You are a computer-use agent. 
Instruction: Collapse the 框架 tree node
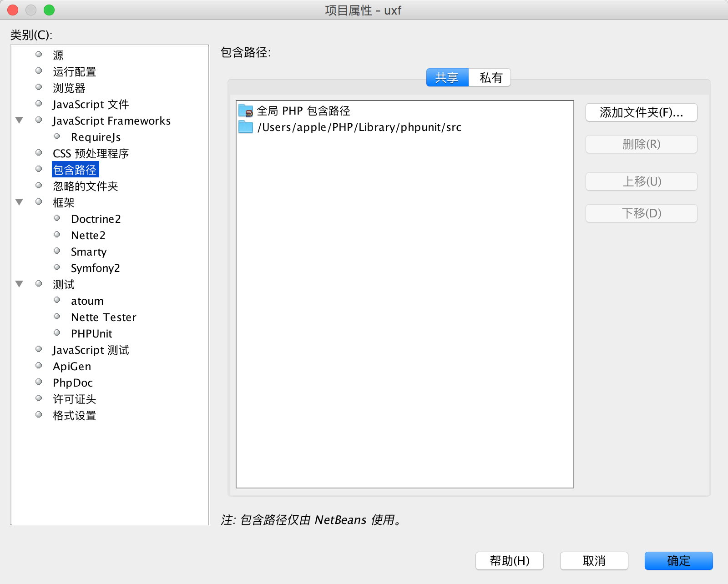[x=19, y=202]
